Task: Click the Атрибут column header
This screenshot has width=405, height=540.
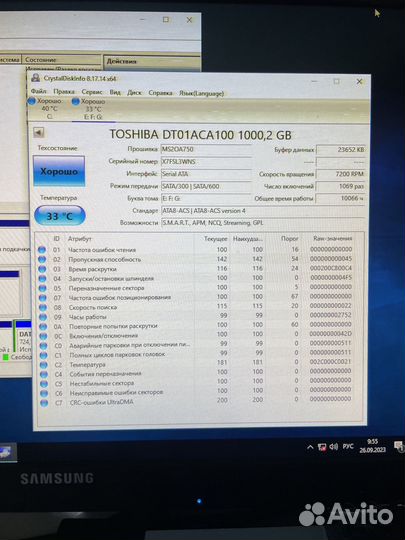Action: [80, 239]
